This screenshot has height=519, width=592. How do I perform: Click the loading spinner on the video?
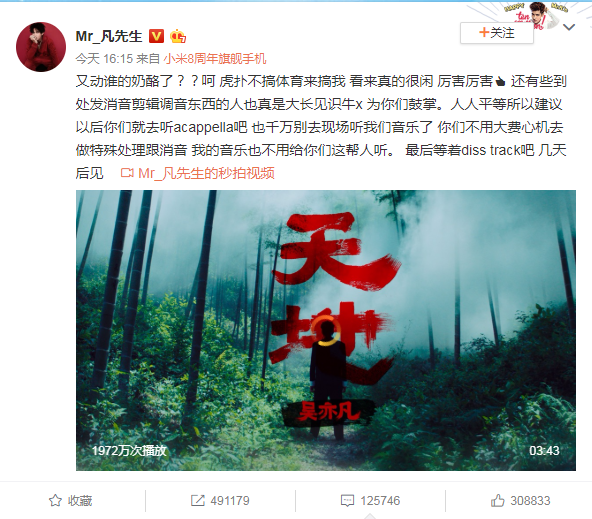tap(325, 331)
